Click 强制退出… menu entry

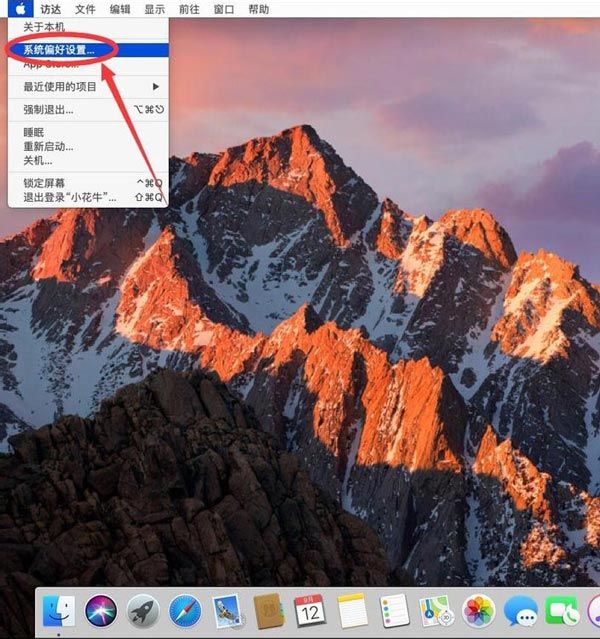pyautogui.click(x=48, y=109)
